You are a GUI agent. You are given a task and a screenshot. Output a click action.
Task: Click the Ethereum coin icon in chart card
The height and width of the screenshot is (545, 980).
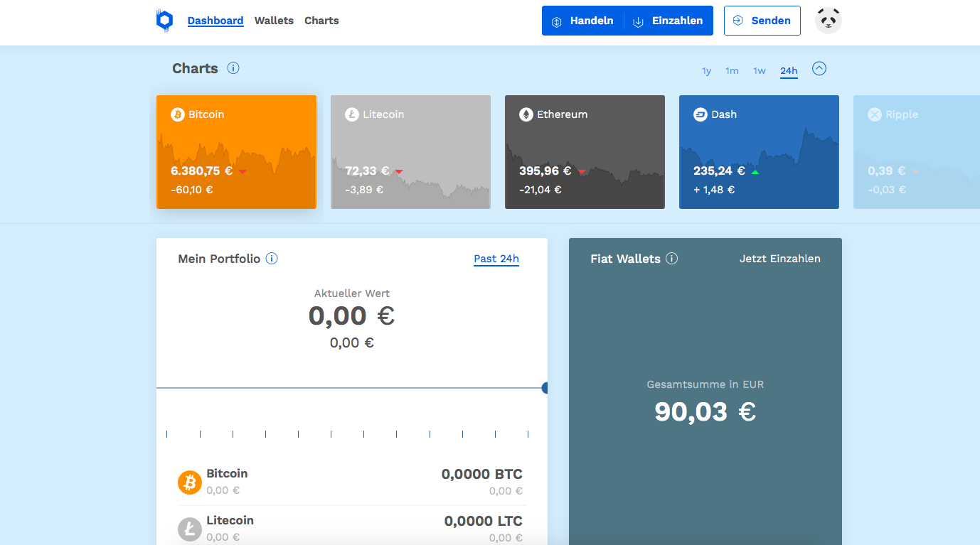point(526,114)
